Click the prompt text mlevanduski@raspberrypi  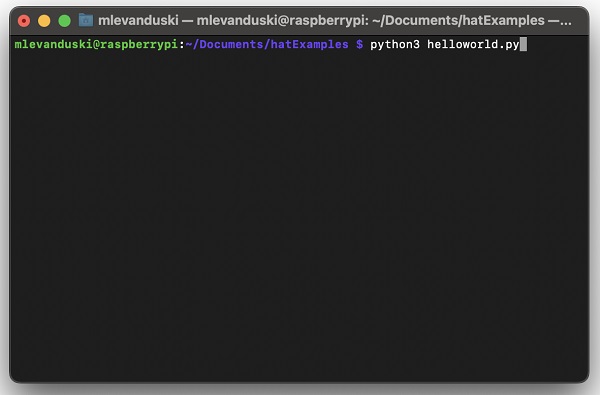[x=96, y=44]
